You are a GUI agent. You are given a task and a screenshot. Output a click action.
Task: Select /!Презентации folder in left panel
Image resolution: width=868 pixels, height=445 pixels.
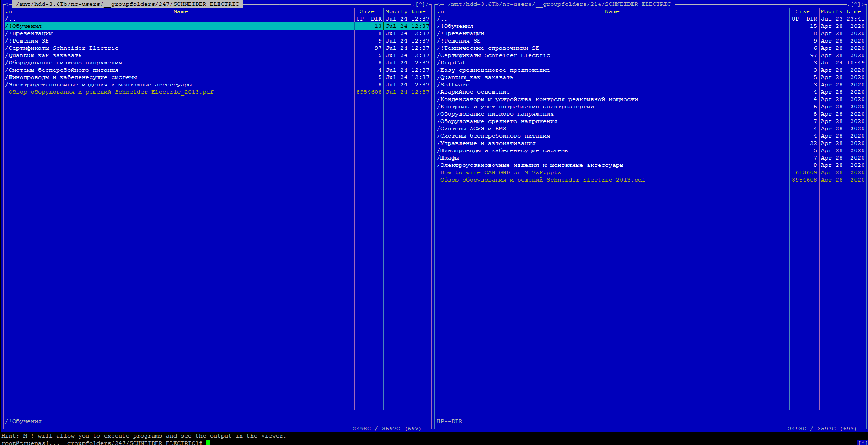tap(217, 33)
